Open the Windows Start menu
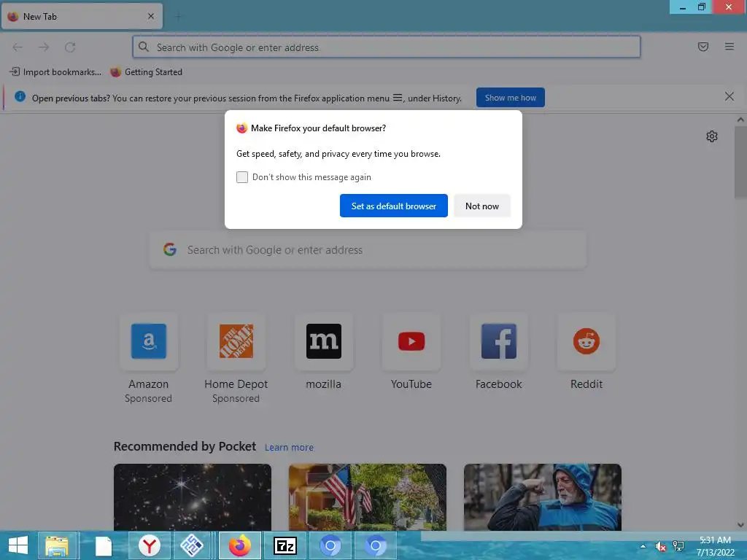The height and width of the screenshot is (560, 747). click(18, 545)
